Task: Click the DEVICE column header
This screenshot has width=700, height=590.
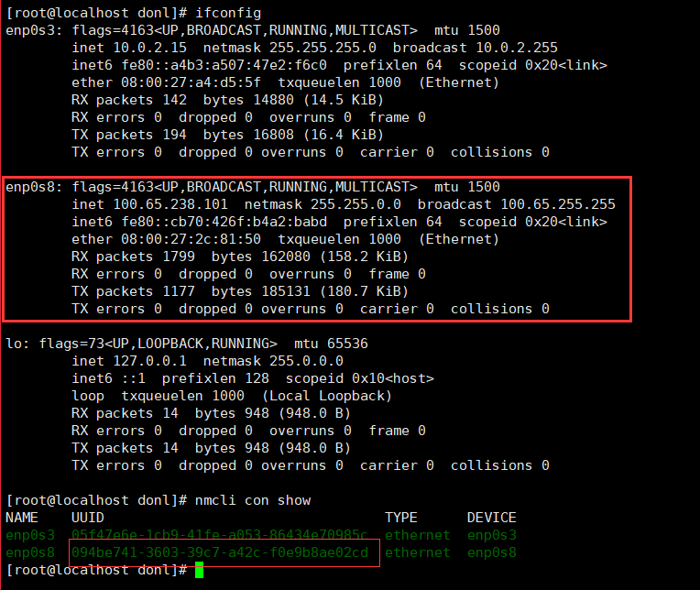Action: [x=491, y=518]
